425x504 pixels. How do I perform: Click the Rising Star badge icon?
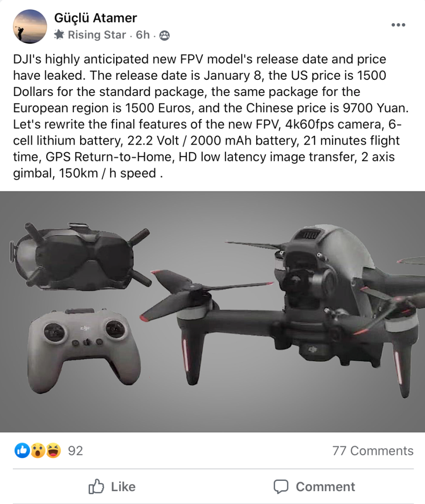point(59,35)
